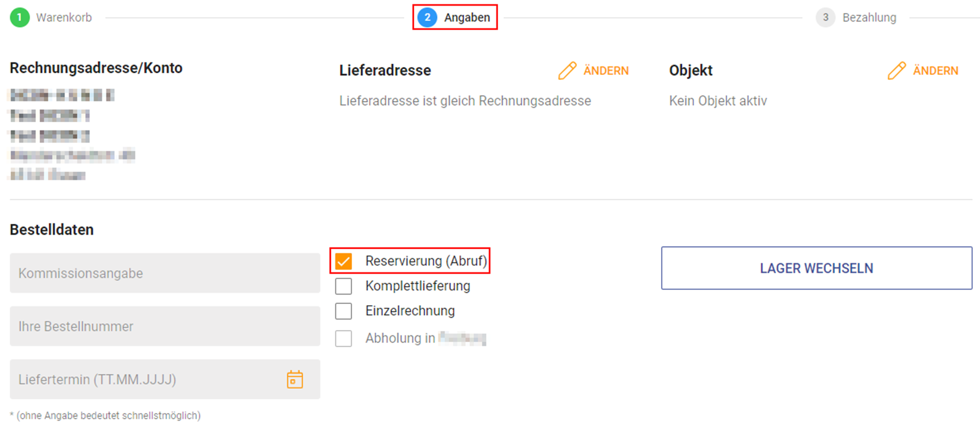Image resolution: width=980 pixels, height=439 pixels.
Task: Focus the Kommissionsangabe input field
Action: [165, 273]
